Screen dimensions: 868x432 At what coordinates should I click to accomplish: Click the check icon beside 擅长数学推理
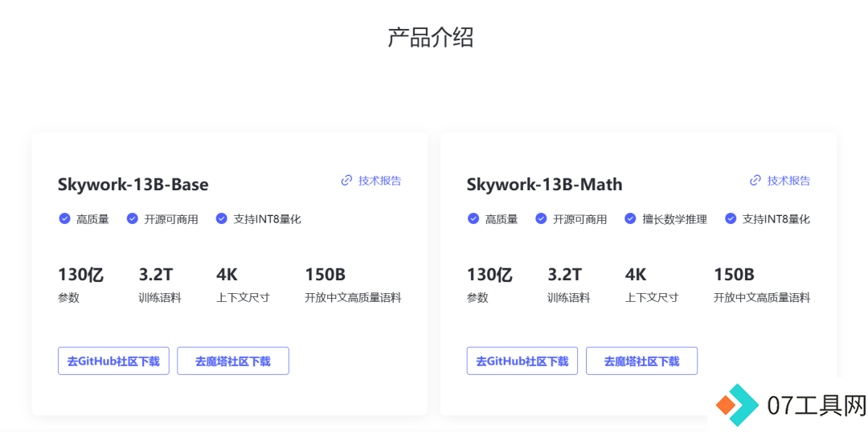click(x=630, y=218)
